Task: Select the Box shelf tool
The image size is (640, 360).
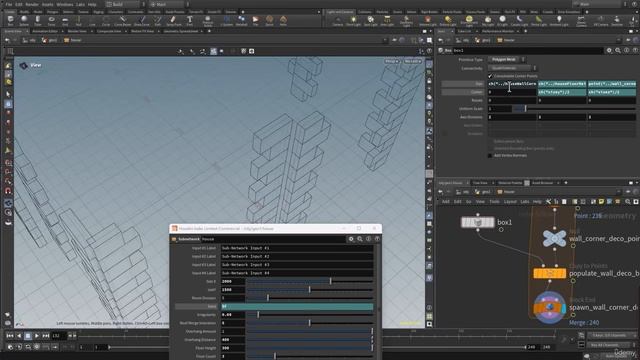Action: (10, 20)
